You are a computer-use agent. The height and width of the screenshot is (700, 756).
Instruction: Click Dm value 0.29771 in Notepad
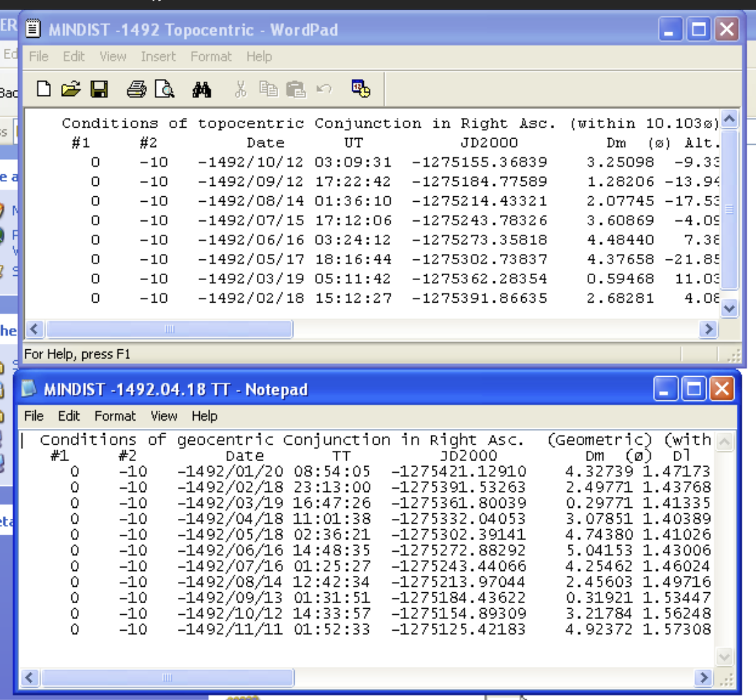click(599, 503)
